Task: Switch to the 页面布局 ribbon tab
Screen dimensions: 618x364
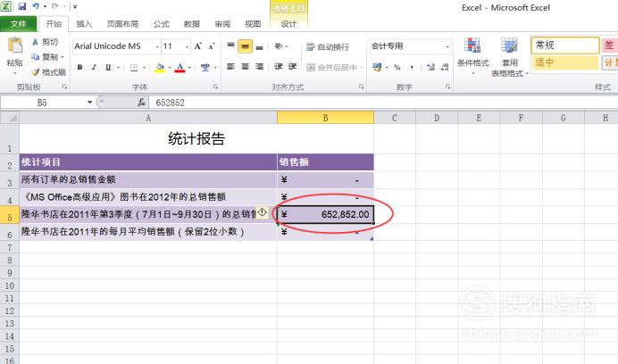Action: (x=122, y=24)
